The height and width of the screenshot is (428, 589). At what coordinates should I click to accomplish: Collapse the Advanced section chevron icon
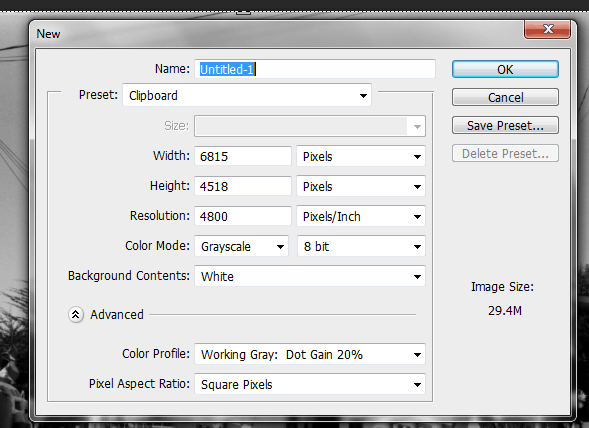[76, 315]
